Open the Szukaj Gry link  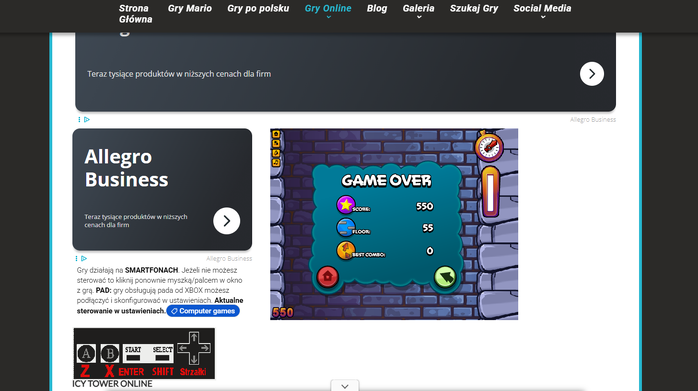coord(474,8)
